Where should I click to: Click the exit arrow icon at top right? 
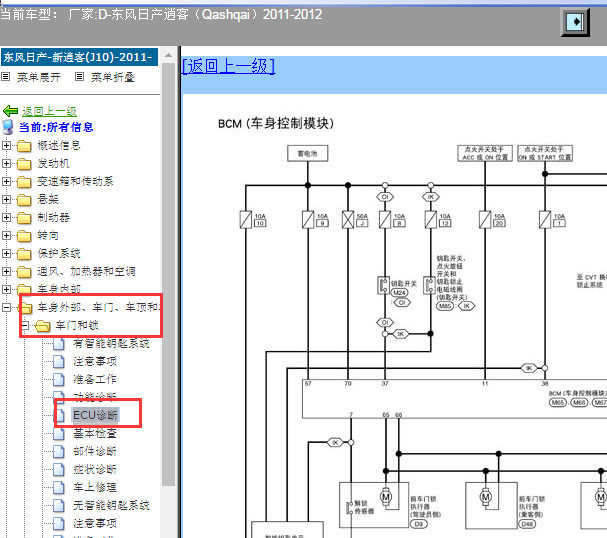coord(575,22)
